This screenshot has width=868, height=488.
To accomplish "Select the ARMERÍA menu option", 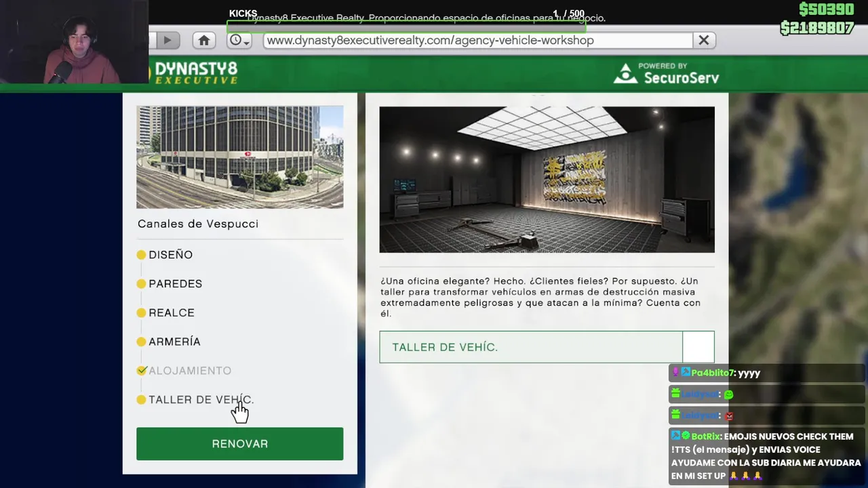I will (x=174, y=342).
